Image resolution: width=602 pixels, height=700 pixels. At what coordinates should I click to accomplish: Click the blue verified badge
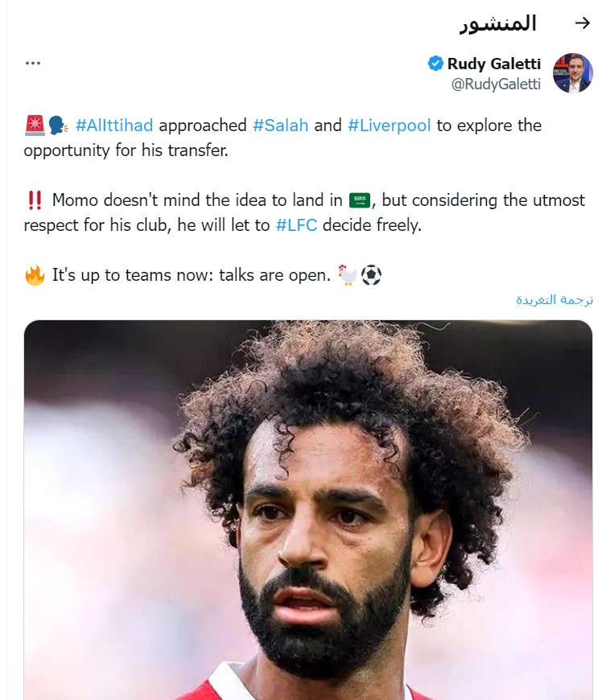coord(435,64)
